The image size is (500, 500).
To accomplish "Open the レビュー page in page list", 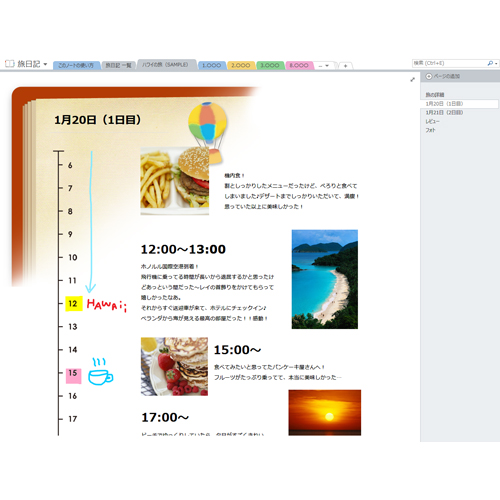I will click(432, 121).
